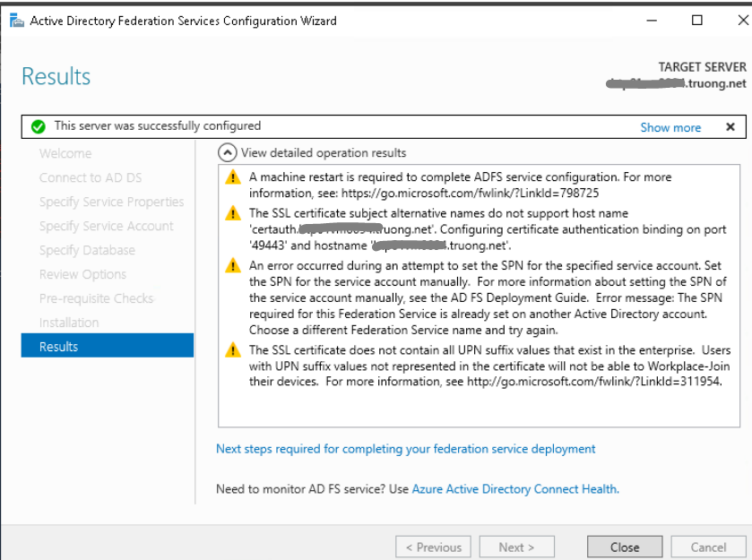
Task: Open the federation service deployment next steps link
Action: point(405,448)
